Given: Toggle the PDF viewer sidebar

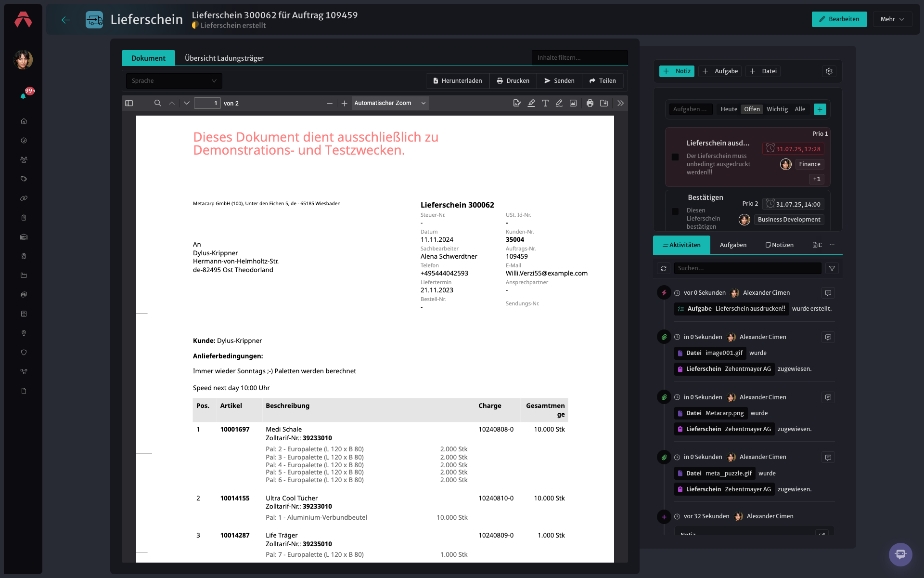Looking at the screenshot, I should pos(129,103).
